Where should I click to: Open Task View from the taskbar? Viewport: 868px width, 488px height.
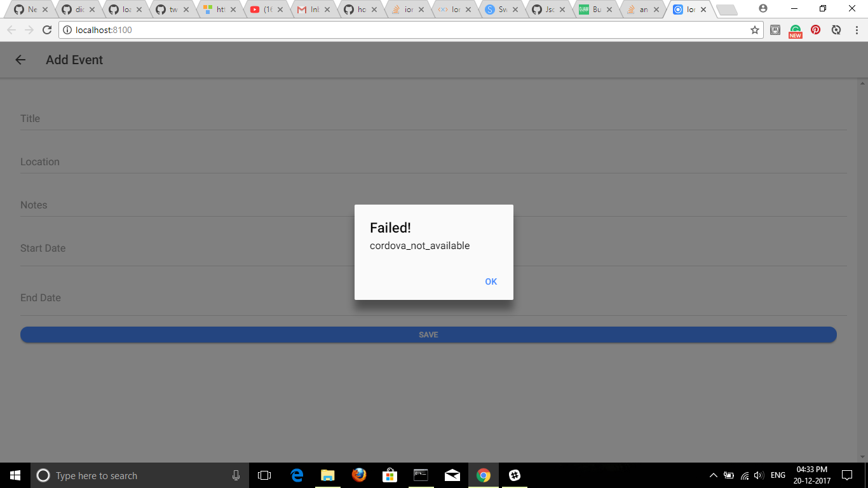click(264, 475)
